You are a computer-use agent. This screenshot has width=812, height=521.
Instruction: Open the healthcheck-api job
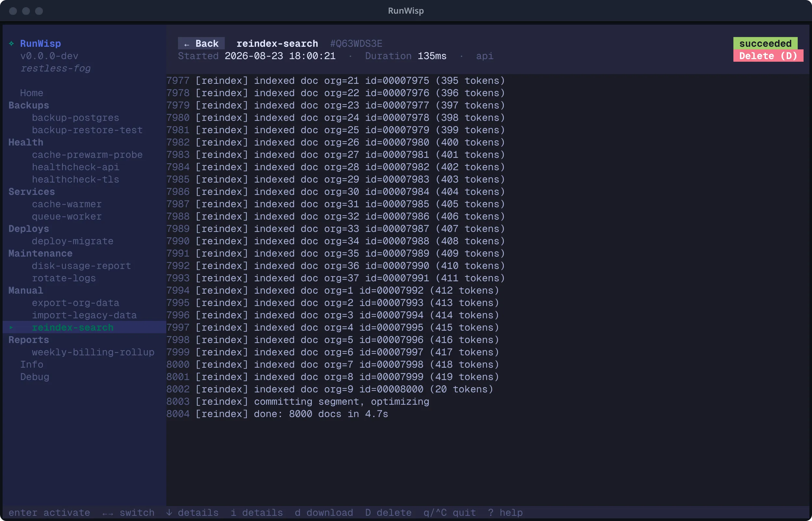click(75, 167)
